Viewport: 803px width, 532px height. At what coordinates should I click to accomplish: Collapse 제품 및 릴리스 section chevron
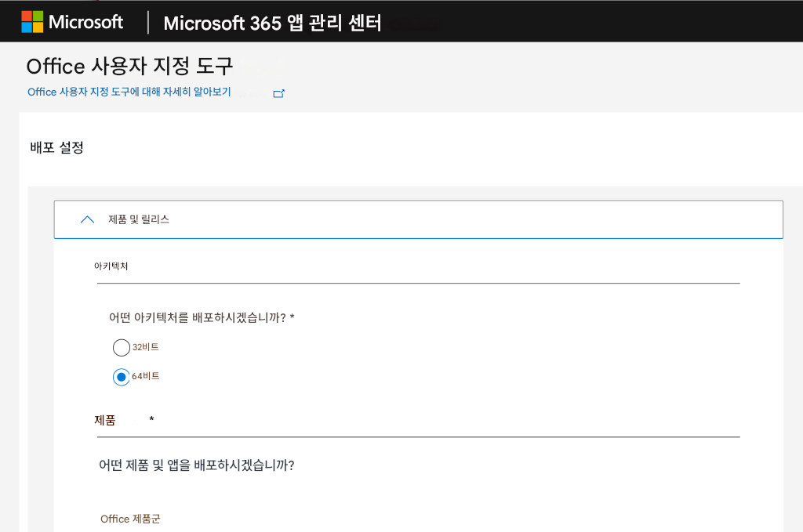click(x=88, y=219)
